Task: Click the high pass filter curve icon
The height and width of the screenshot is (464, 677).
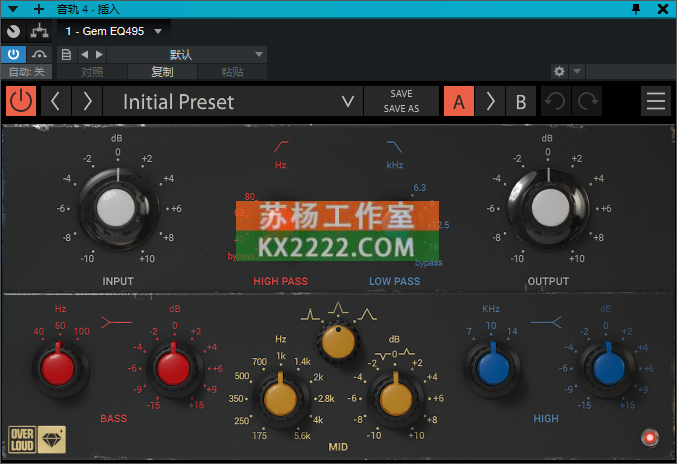Action: [x=281, y=147]
